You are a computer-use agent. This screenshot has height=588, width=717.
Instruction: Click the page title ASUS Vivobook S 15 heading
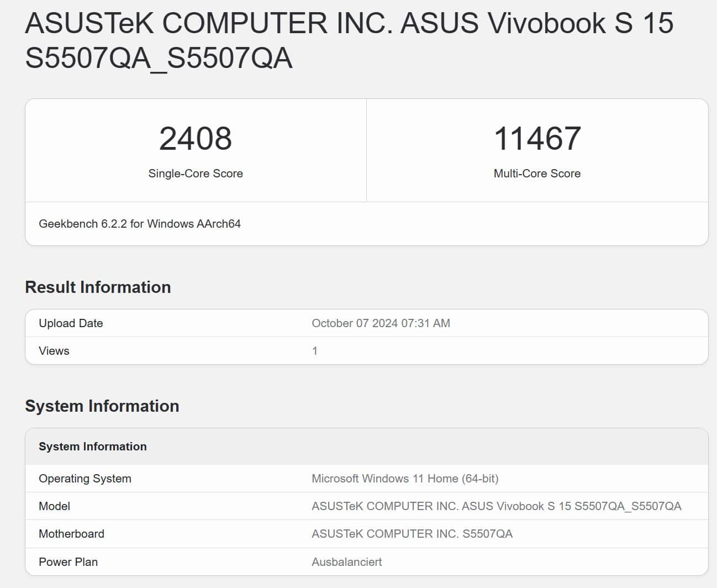click(349, 40)
